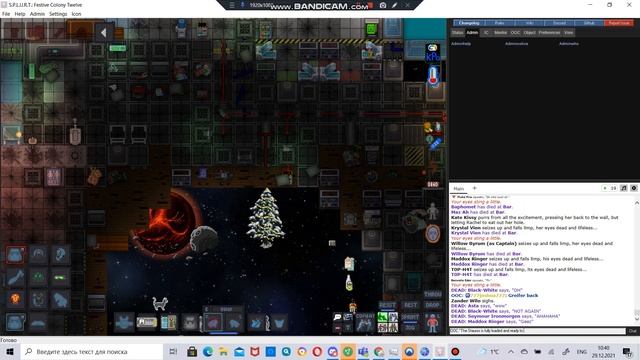Image resolution: width=640 pixels, height=360 pixels.
Task: Open the Icon menu
Action: pos(76,14)
